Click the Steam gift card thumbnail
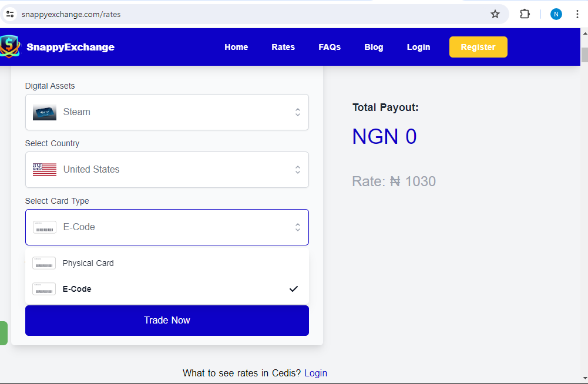The height and width of the screenshot is (384, 588). (45, 112)
